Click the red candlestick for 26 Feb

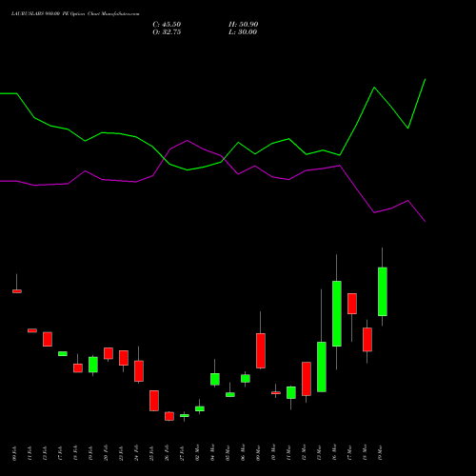[169, 416]
